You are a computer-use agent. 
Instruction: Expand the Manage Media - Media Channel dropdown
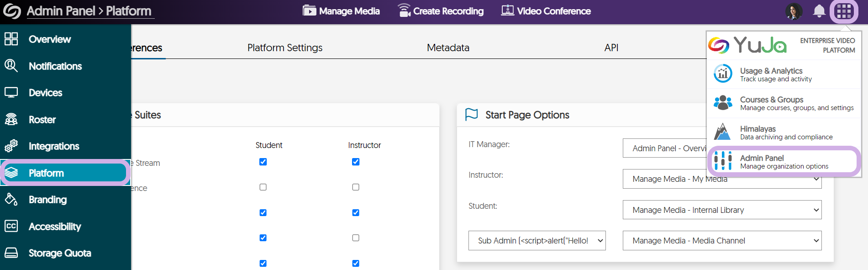coord(722,240)
